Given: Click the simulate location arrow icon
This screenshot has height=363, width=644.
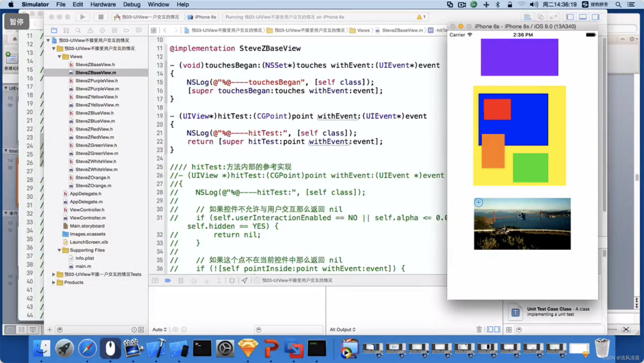Looking at the screenshot, I should pos(244,280).
